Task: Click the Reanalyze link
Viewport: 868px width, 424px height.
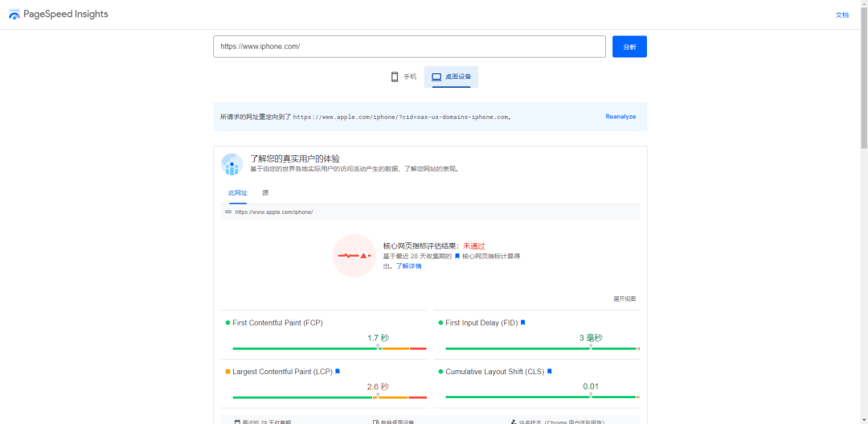Action: 620,117
